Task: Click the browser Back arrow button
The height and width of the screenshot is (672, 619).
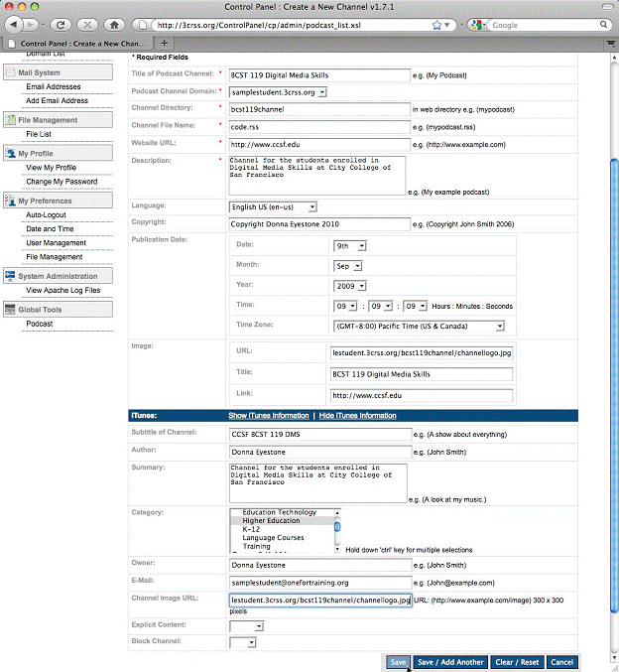Action: (15, 24)
